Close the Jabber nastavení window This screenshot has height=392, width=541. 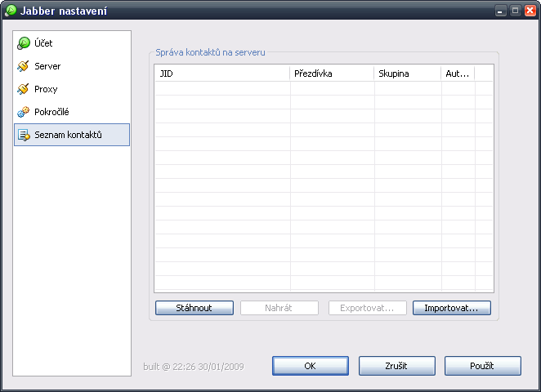click(x=530, y=11)
